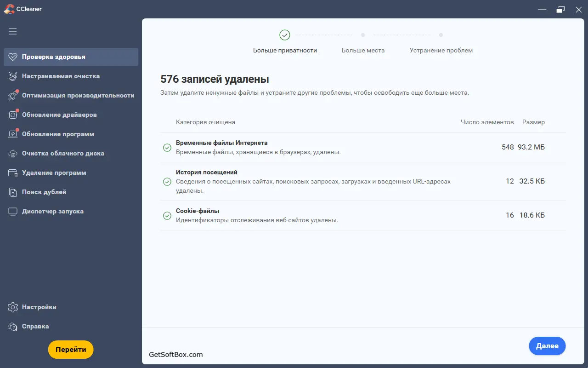Open Настройки settings gear
This screenshot has width=588, height=368.
click(x=13, y=307)
